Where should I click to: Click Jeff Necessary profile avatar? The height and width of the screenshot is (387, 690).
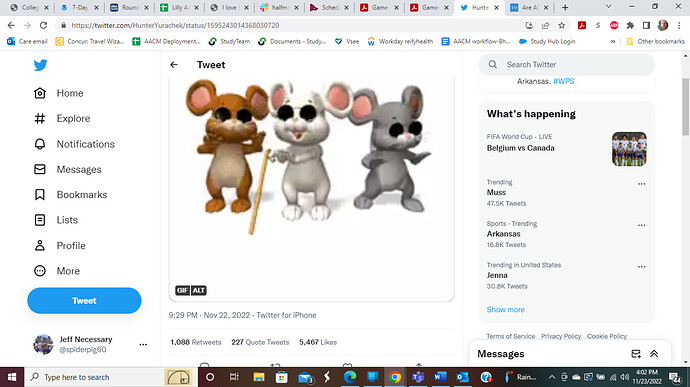click(x=43, y=344)
